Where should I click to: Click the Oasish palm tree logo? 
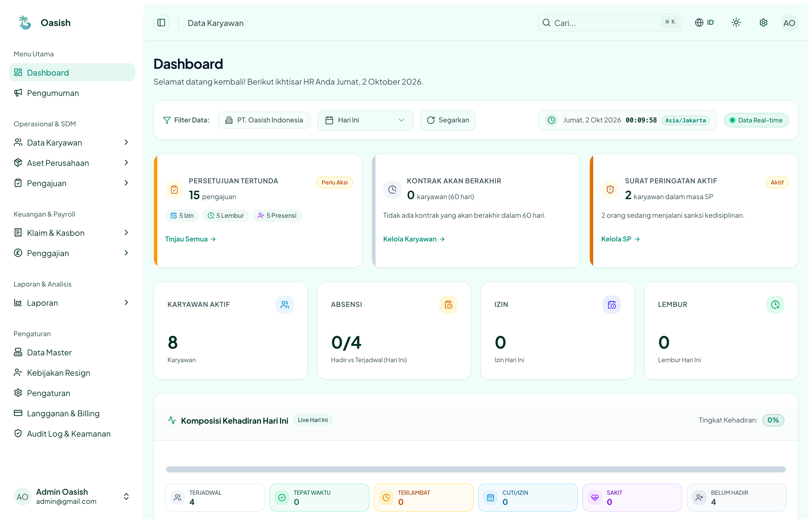pyautogui.click(x=25, y=23)
